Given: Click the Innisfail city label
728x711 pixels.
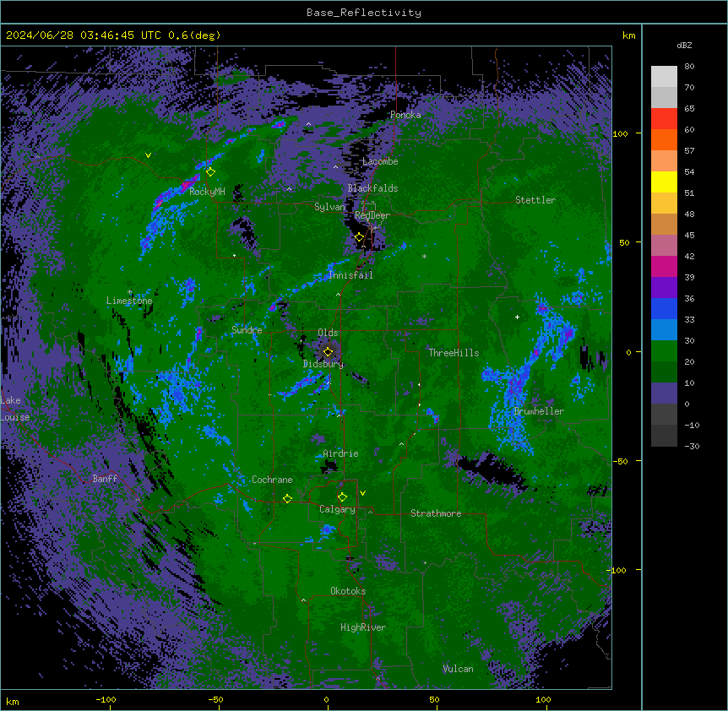Looking at the screenshot, I should [350, 275].
